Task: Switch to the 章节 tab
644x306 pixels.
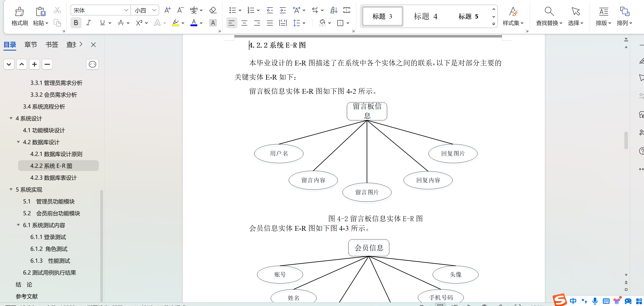Action: click(31, 45)
